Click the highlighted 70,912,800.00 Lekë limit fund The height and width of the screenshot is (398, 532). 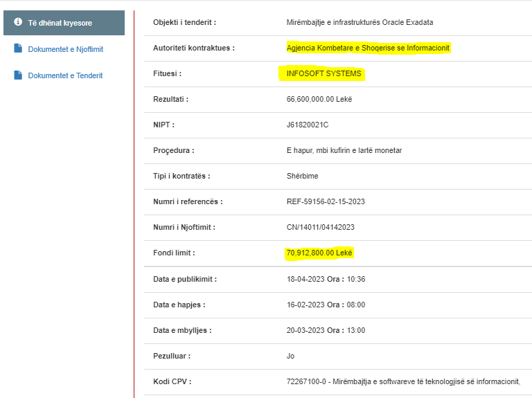coord(319,253)
